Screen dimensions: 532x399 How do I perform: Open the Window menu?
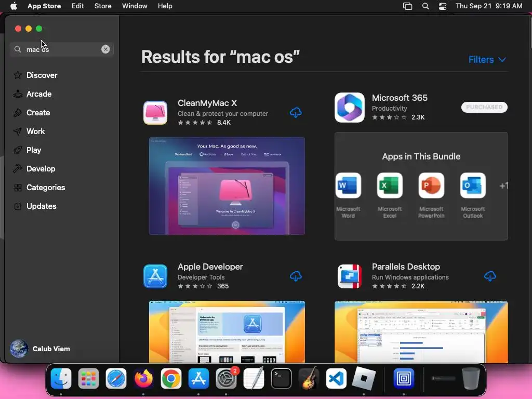135,6
